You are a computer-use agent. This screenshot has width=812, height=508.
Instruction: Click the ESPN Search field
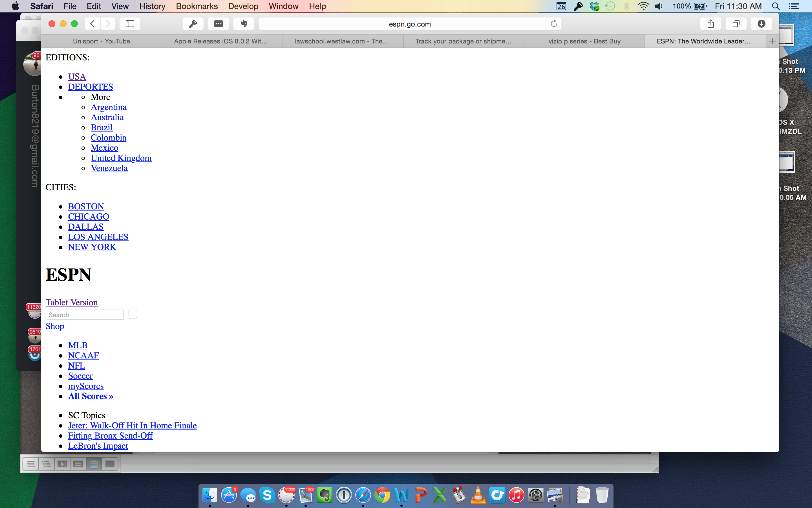click(x=85, y=315)
